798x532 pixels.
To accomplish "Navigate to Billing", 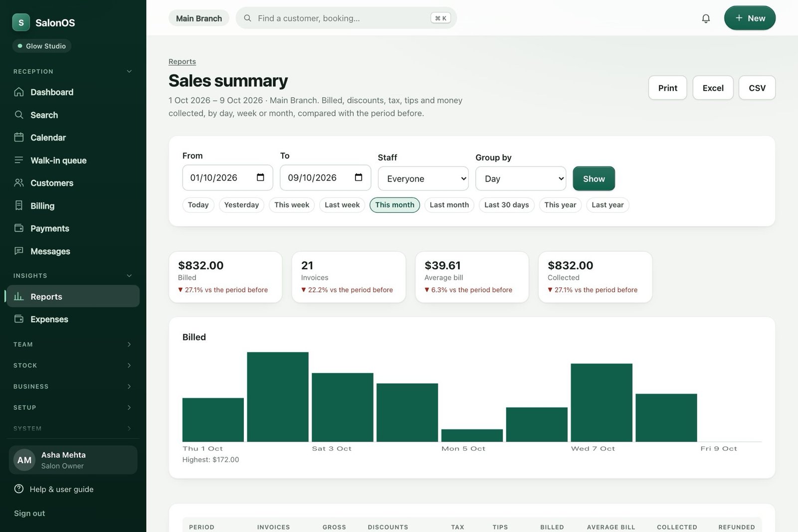I will (73, 205).
